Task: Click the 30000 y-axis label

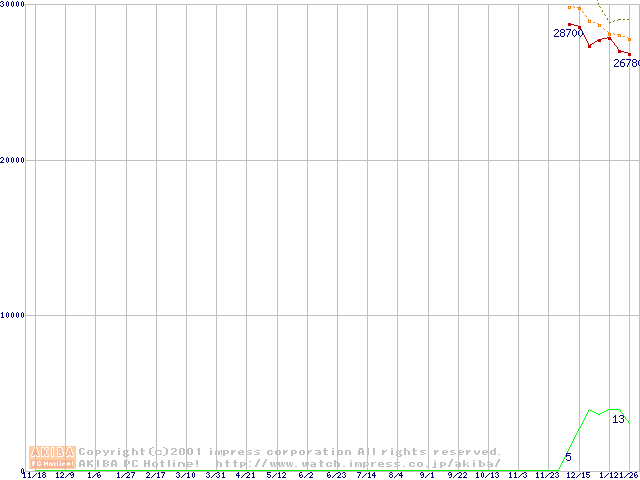Action: pos(13,5)
